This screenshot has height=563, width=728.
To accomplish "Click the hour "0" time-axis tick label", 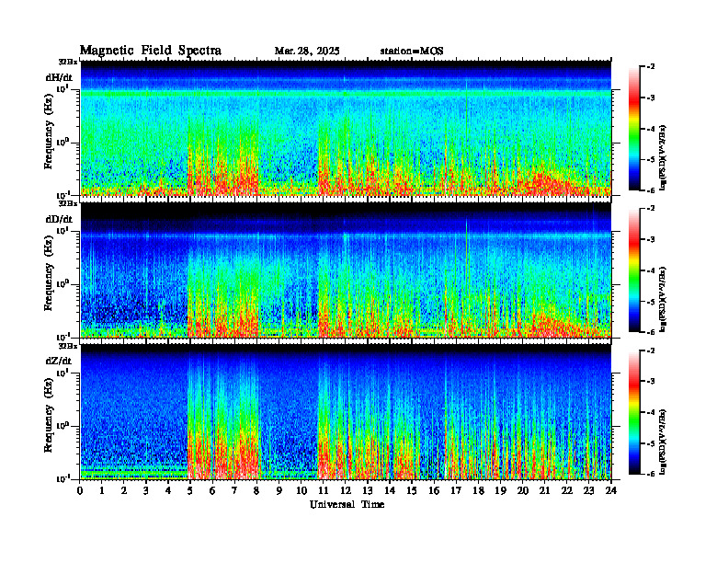I will 80,491.
